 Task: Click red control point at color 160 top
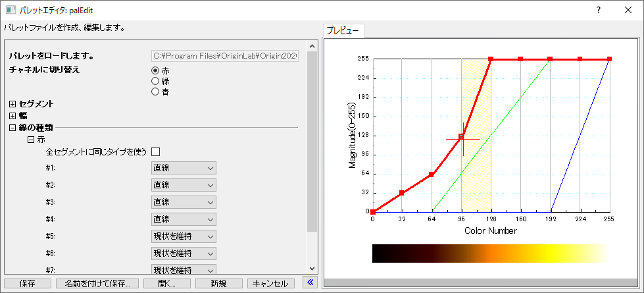520,59
